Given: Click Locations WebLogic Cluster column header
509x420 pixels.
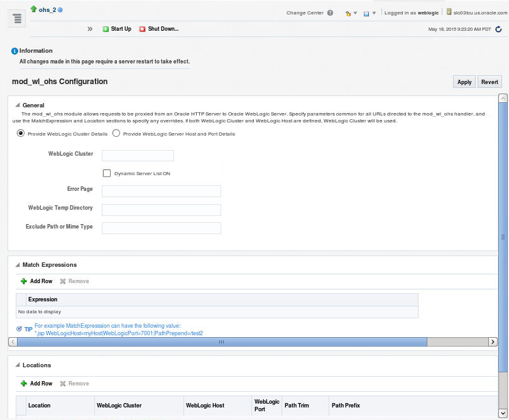Looking at the screenshot, I should [x=140, y=406].
